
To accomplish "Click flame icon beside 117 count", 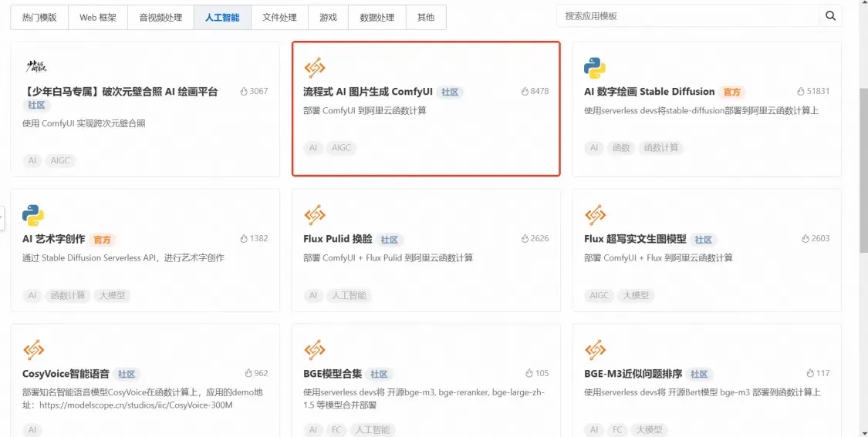I will tap(810, 373).
